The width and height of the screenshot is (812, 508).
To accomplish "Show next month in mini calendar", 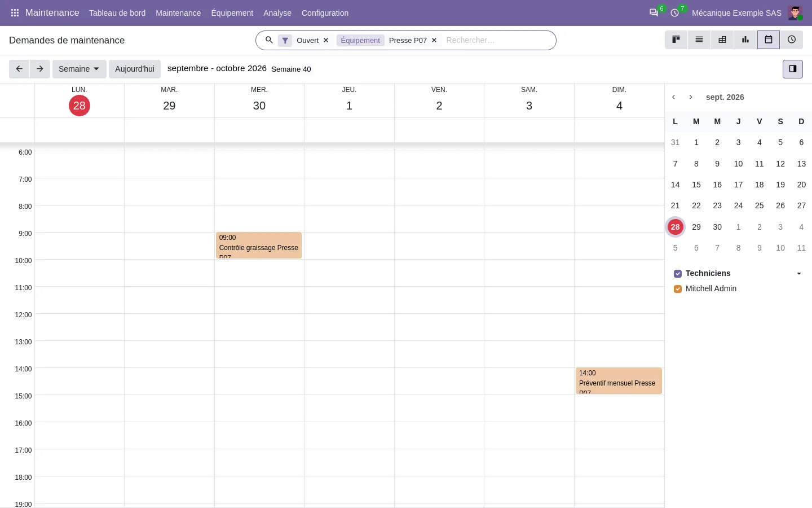I will coord(691,97).
